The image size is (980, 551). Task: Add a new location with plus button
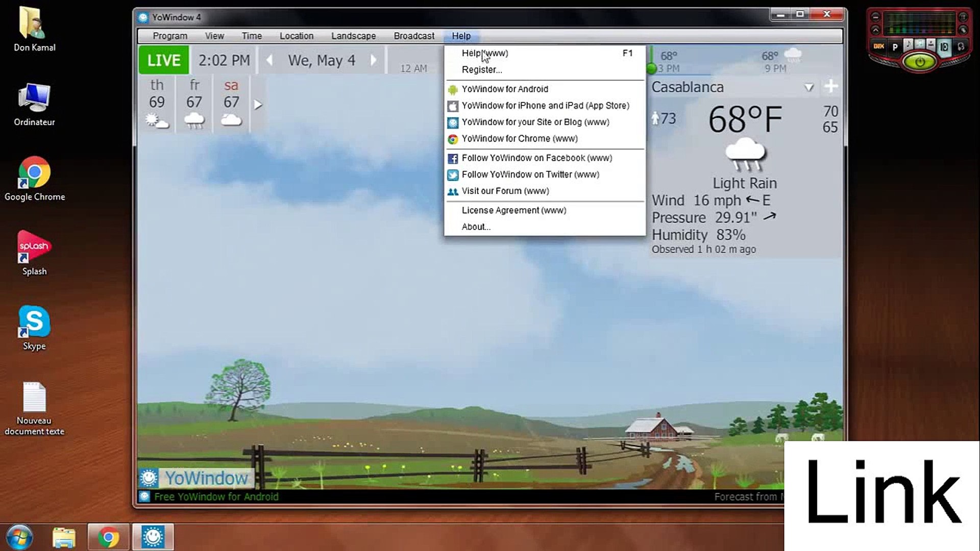[831, 87]
